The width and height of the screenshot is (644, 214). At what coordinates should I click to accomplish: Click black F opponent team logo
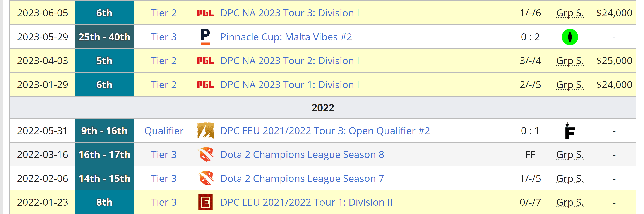pyautogui.click(x=570, y=131)
